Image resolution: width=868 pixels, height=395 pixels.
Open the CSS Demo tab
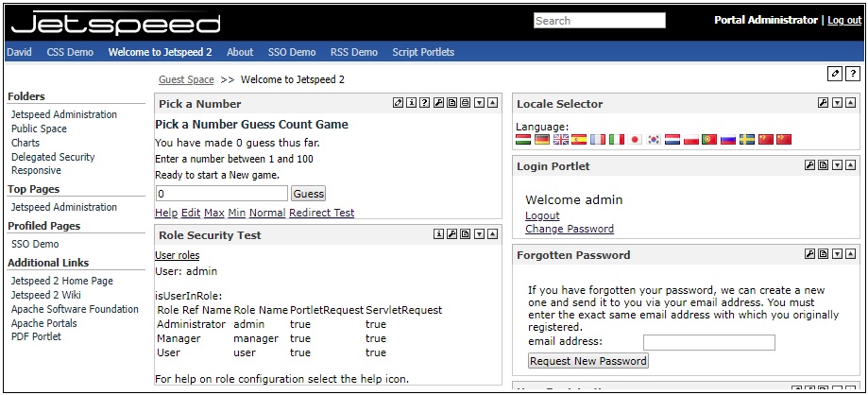pyautogui.click(x=70, y=52)
